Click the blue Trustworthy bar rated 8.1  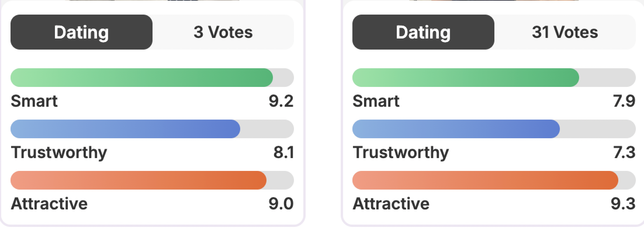125,129
